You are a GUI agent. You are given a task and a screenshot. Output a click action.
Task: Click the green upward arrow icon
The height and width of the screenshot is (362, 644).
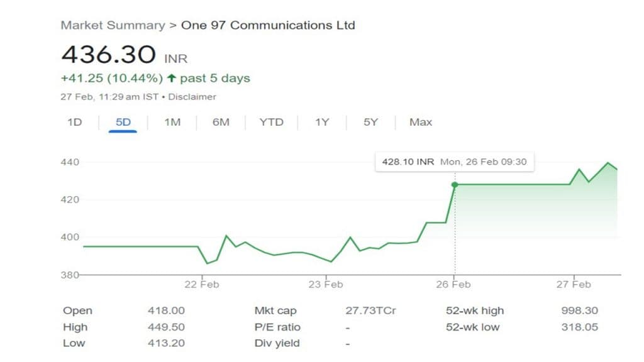(170, 79)
